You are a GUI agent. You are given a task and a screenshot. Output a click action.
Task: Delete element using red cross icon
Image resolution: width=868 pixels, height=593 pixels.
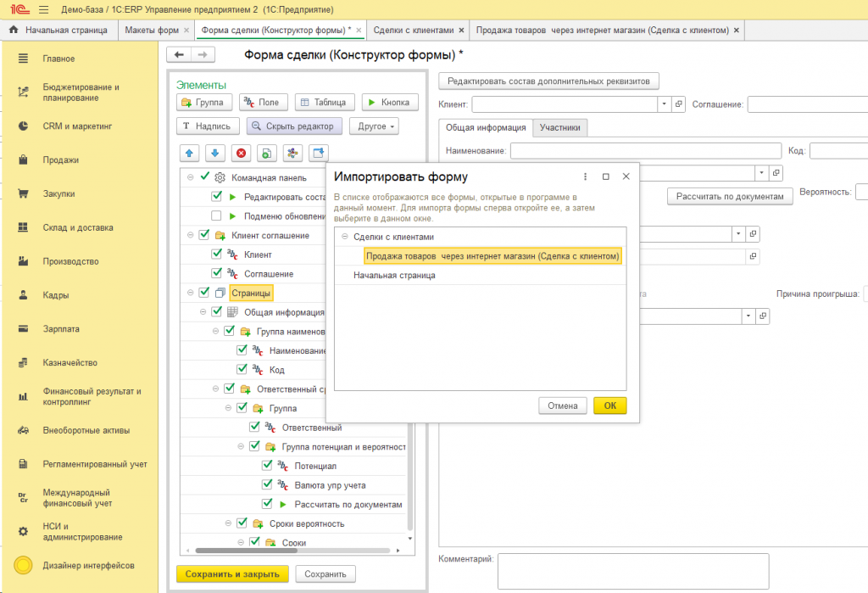click(x=241, y=153)
